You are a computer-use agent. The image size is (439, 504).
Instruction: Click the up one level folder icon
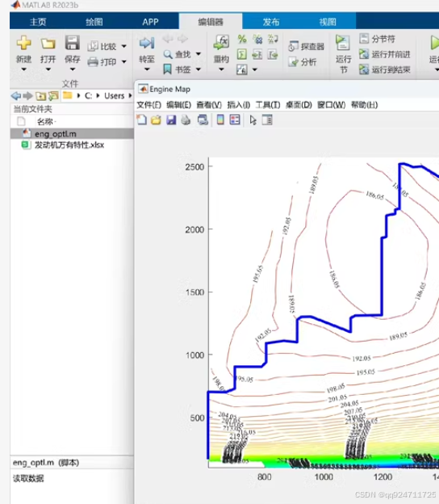pyautogui.click(x=41, y=95)
